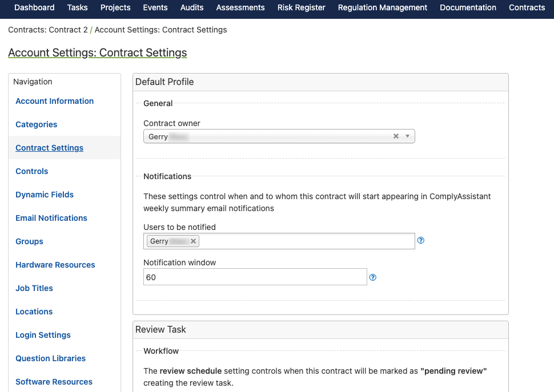Expand the Contract owner dropdown arrow

(407, 136)
